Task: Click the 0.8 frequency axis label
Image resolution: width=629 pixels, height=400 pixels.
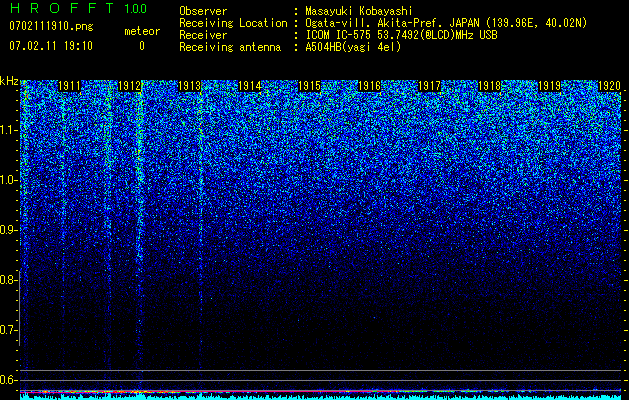Action: click(x=9, y=280)
